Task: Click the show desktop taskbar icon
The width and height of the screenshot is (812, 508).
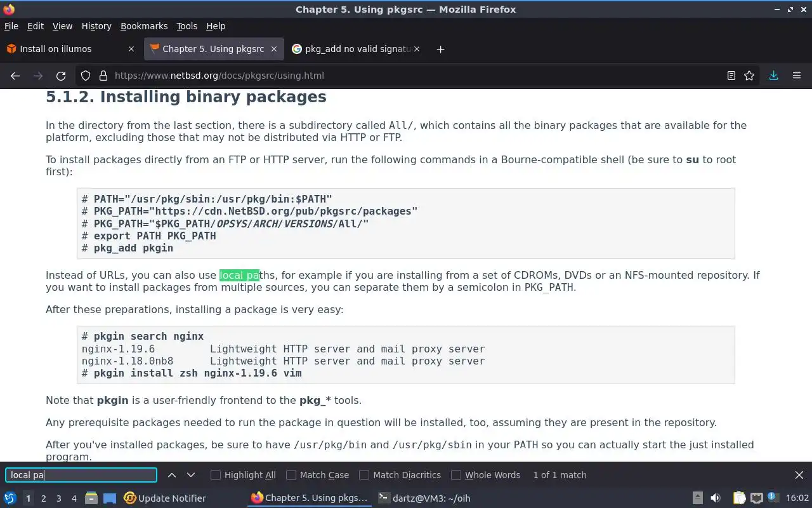Action: point(110,498)
